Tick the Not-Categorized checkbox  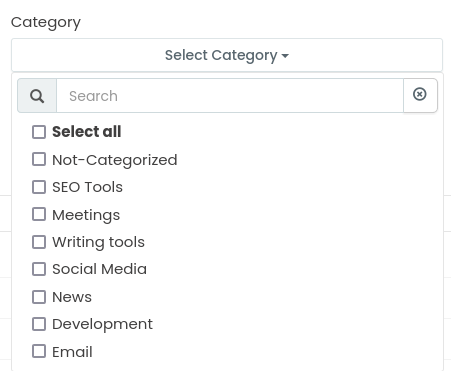coord(39,159)
